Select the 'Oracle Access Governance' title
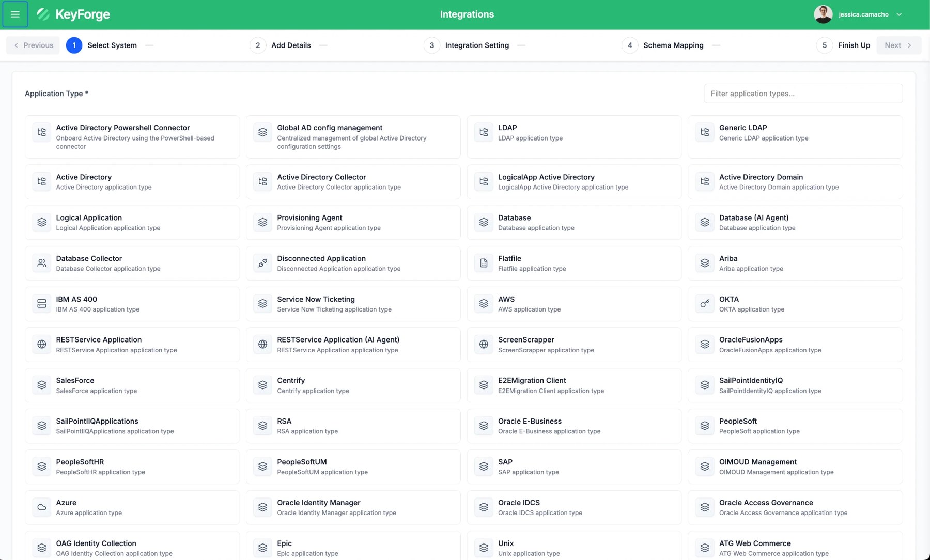 pyautogui.click(x=766, y=503)
